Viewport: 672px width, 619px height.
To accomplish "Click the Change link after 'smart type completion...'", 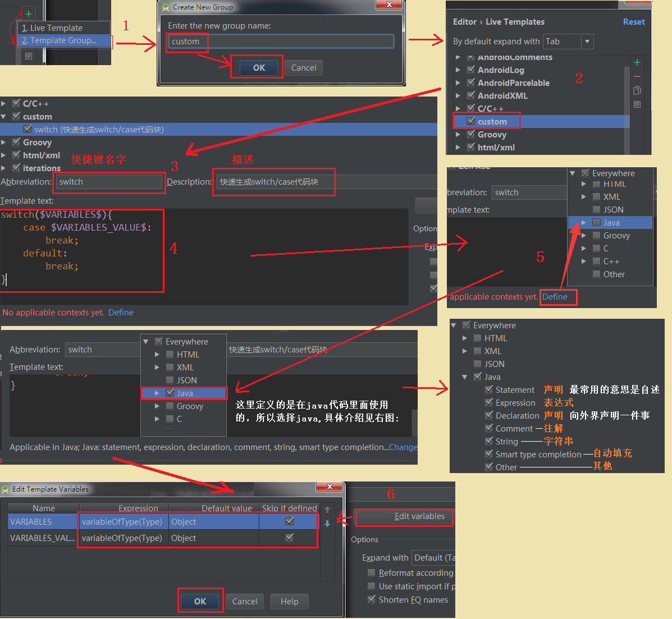I will [x=403, y=447].
